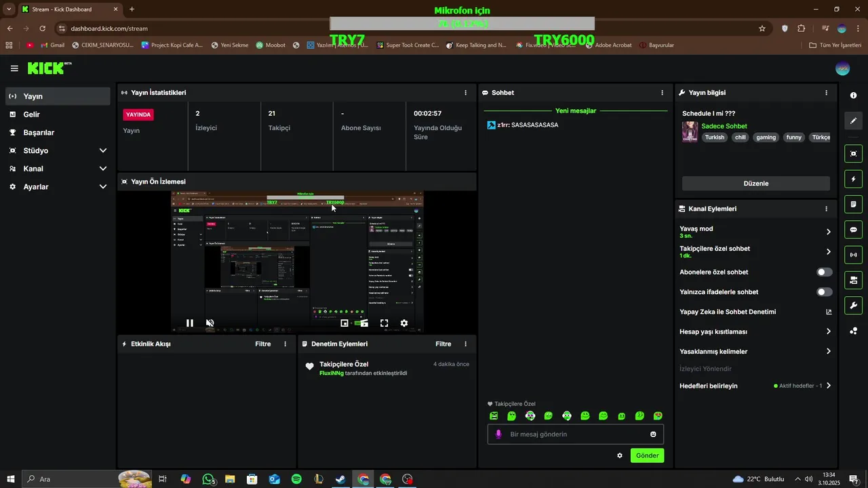The height and width of the screenshot is (488, 868).
Task: Open Yayın bilgisi panel three-dot menu
Action: click(x=826, y=93)
